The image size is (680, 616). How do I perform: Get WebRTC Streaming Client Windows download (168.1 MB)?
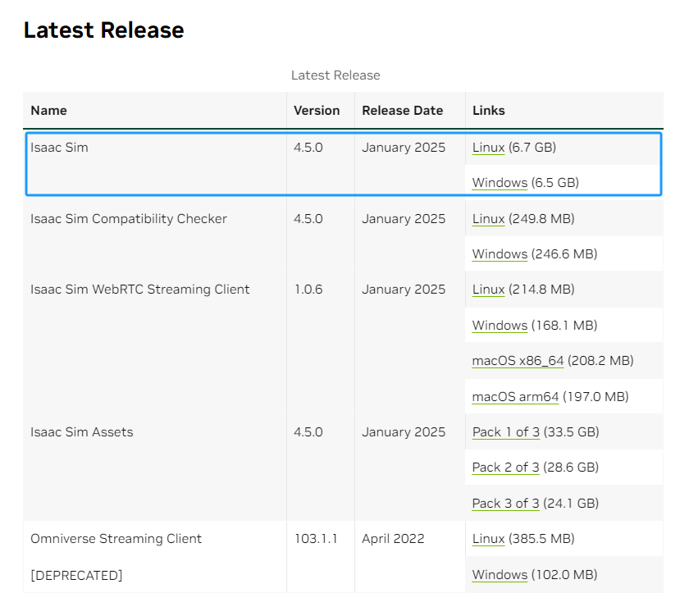click(500, 326)
